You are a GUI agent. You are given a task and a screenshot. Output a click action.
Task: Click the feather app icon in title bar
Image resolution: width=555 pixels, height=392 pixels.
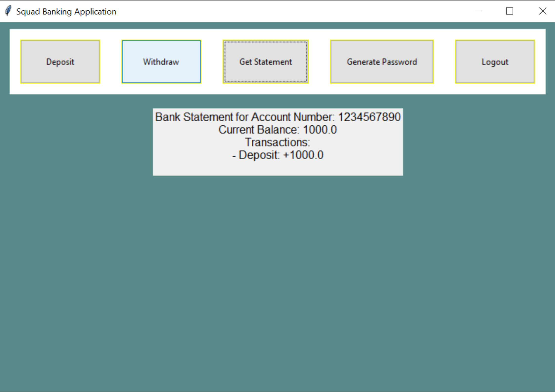coord(8,11)
